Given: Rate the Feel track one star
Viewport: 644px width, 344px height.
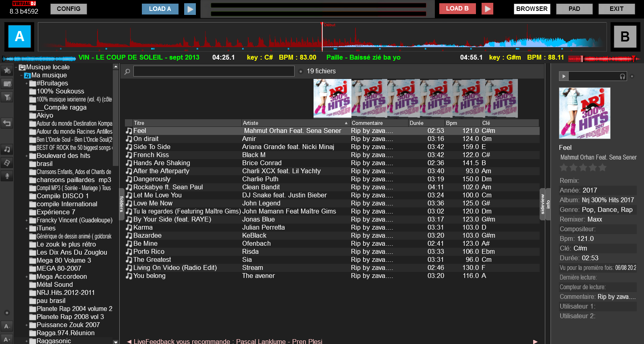Looking at the screenshot, I should pos(564,168).
